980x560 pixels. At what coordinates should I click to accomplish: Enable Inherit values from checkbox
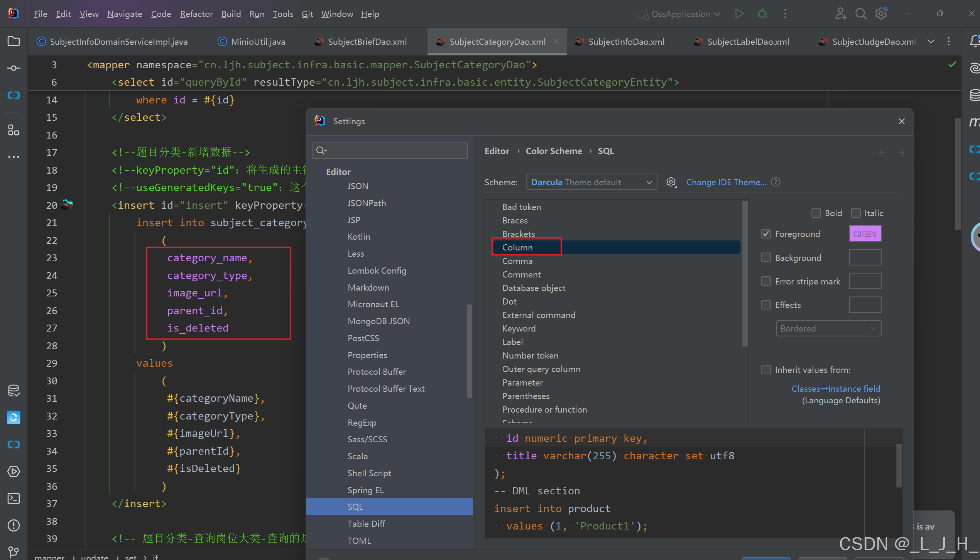coord(766,370)
